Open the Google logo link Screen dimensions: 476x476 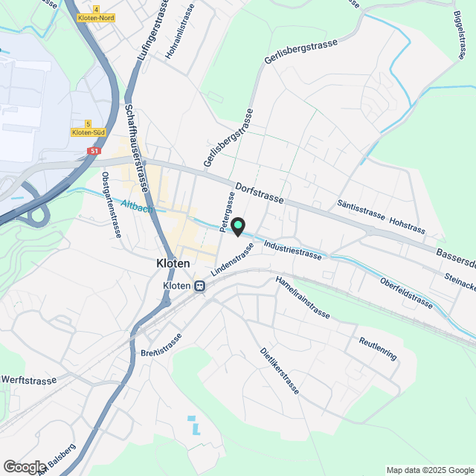[25, 467]
